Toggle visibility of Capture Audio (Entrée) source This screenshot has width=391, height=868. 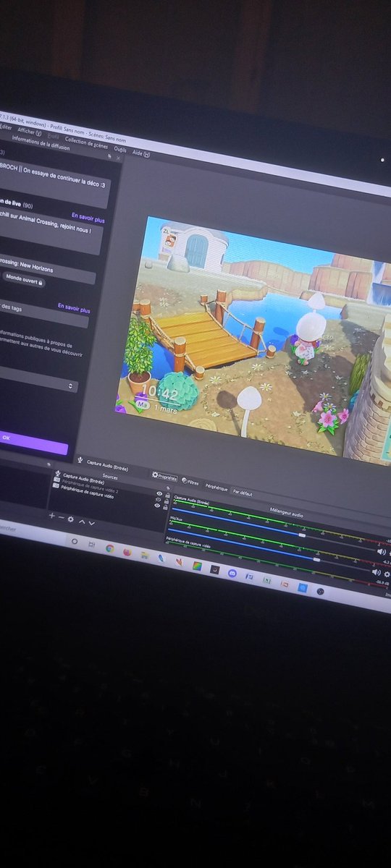pyautogui.click(x=159, y=493)
